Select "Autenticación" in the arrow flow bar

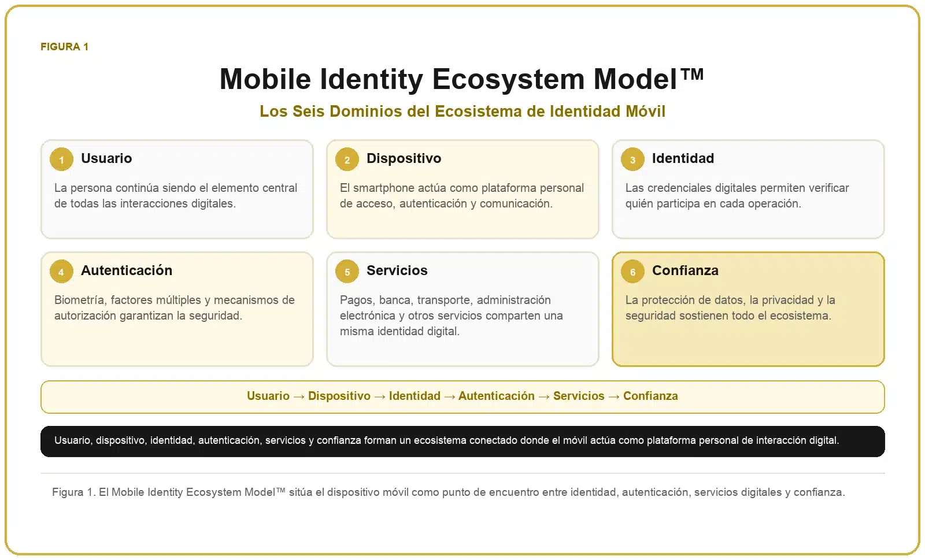coord(497,396)
